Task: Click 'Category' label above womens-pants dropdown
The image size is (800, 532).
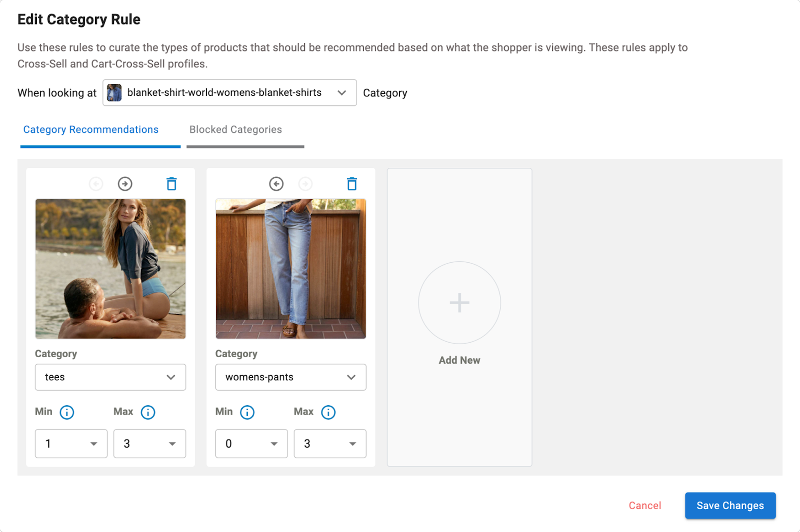Action: (236, 354)
